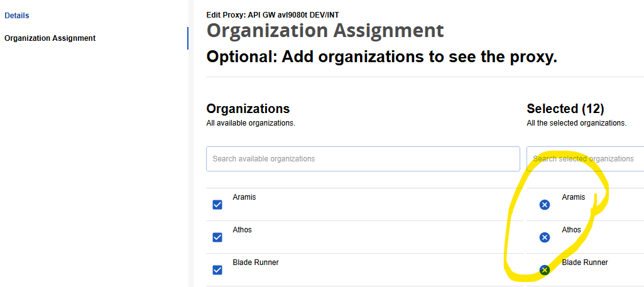Click the Aramis entry in the Selected list

coord(574,197)
